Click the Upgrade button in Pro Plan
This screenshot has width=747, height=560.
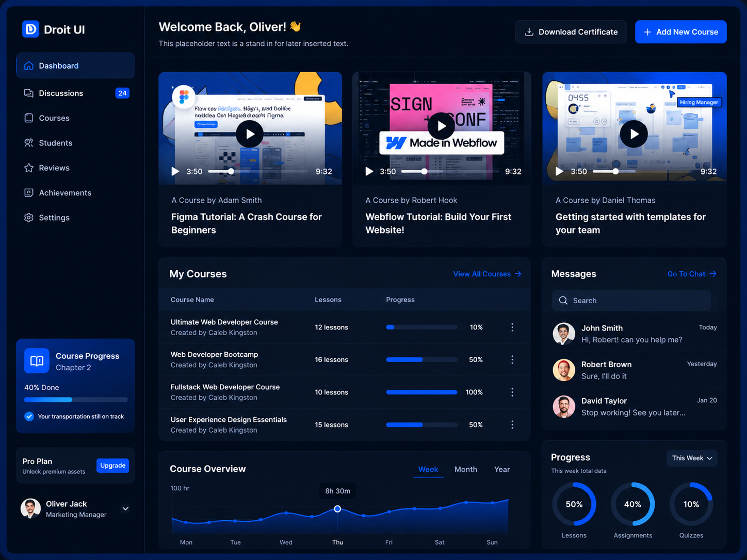pyautogui.click(x=112, y=466)
